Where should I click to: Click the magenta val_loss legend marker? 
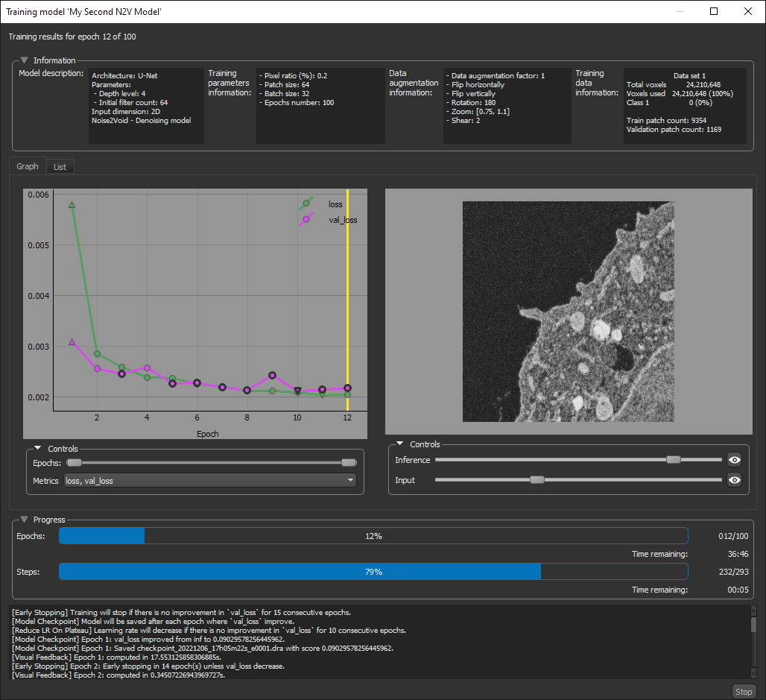click(x=306, y=218)
